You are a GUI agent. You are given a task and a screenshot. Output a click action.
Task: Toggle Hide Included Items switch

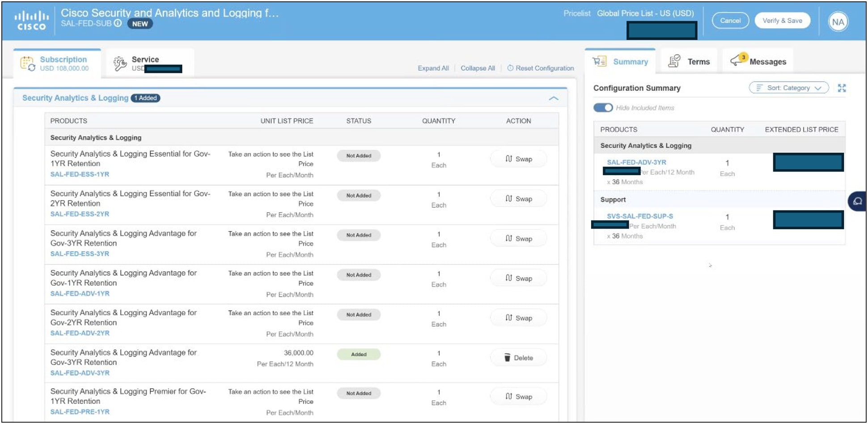pos(603,108)
